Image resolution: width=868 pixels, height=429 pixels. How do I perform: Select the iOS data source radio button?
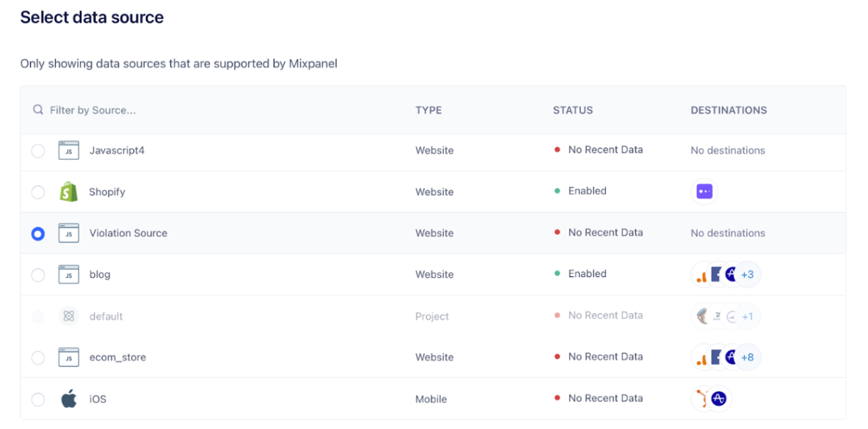pos(37,399)
